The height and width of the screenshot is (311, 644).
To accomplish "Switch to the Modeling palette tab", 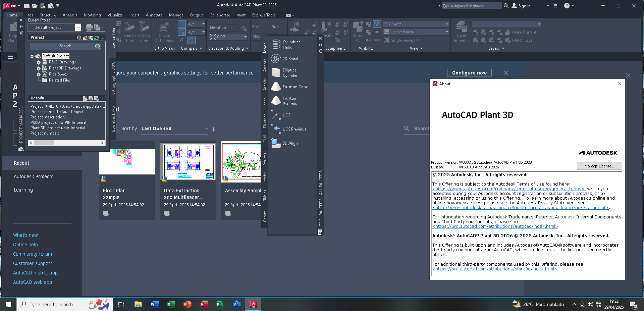I will point(265,45).
